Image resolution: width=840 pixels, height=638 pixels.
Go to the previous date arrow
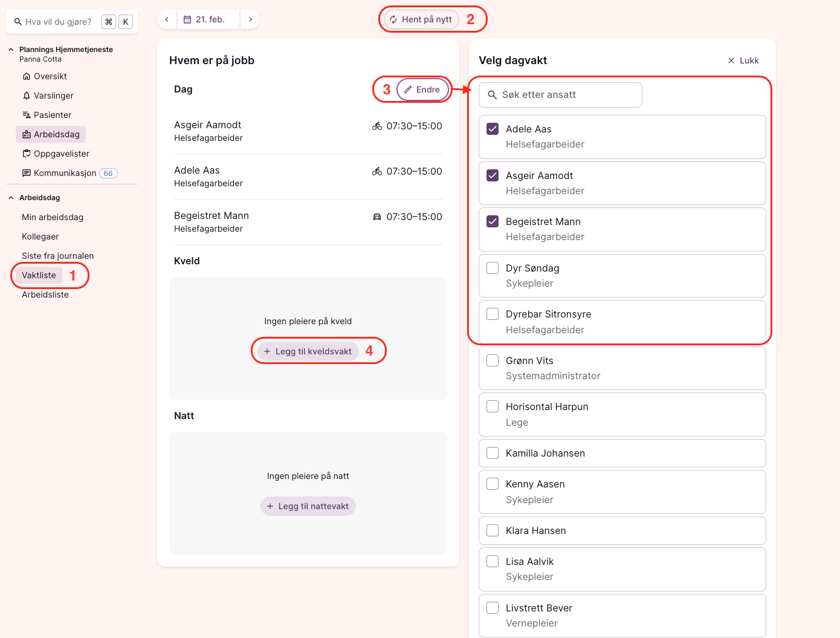(x=167, y=19)
